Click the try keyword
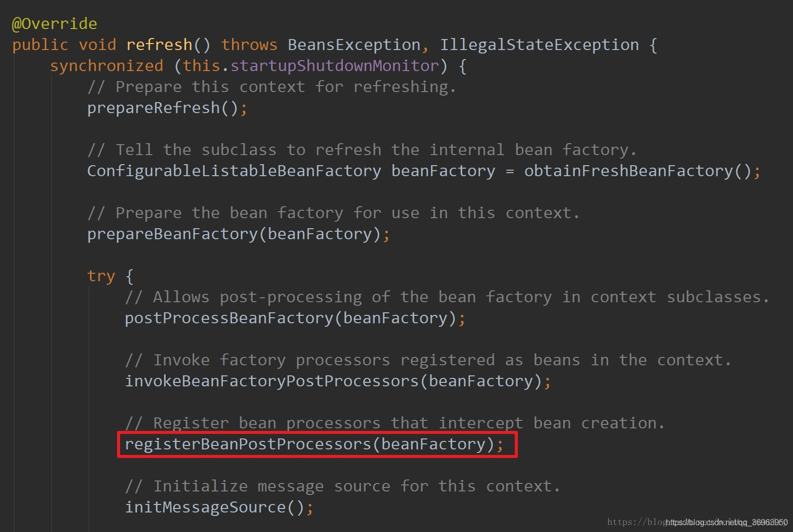Image resolution: width=793 pixels, height=532 pixels. 101,276
